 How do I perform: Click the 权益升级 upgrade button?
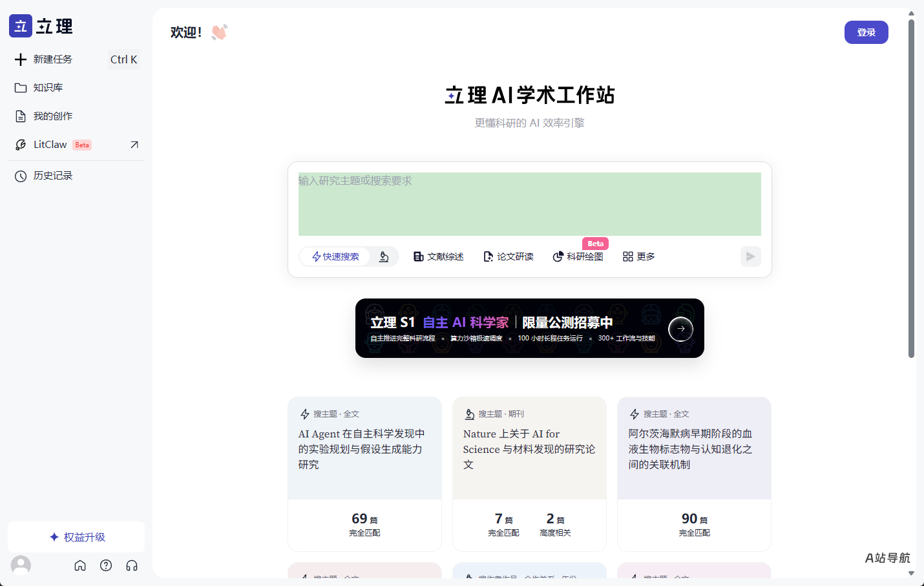76,537
